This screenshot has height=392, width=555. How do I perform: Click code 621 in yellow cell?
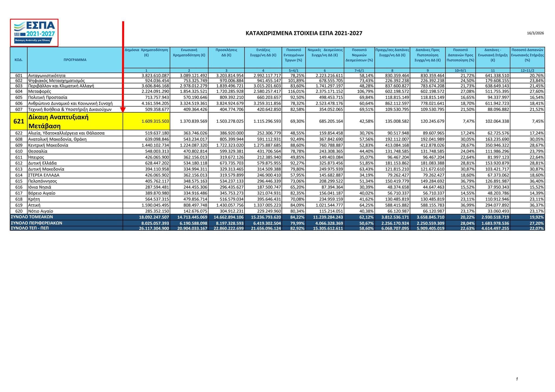[19, 121]
